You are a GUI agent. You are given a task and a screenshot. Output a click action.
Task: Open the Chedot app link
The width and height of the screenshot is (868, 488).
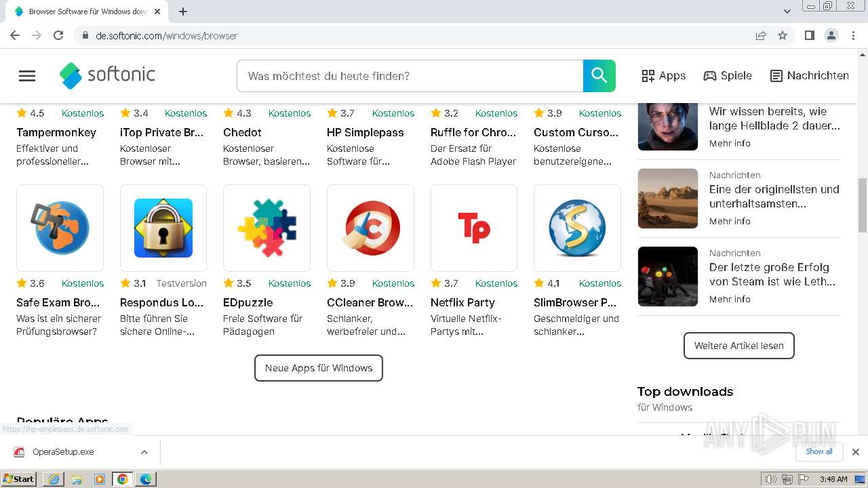pyautogui.click(x=242, y=132)
